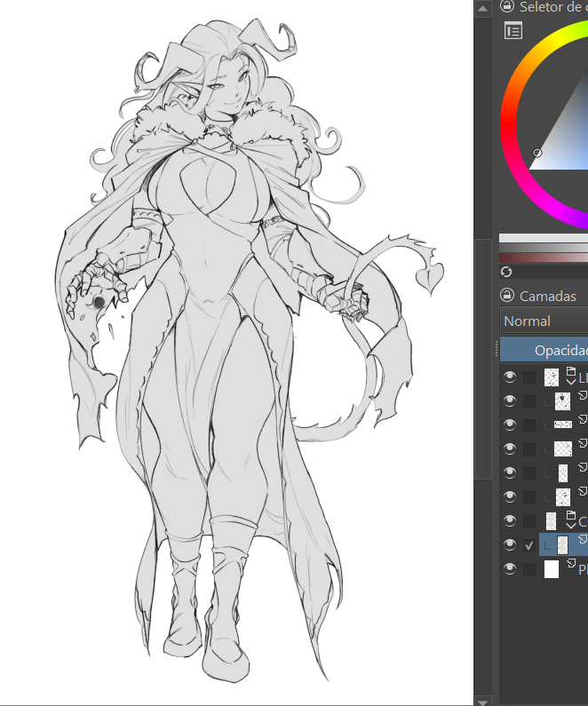Lock the Seletor de cores docker
588x706 pixels.
click(x=507, y=6)
